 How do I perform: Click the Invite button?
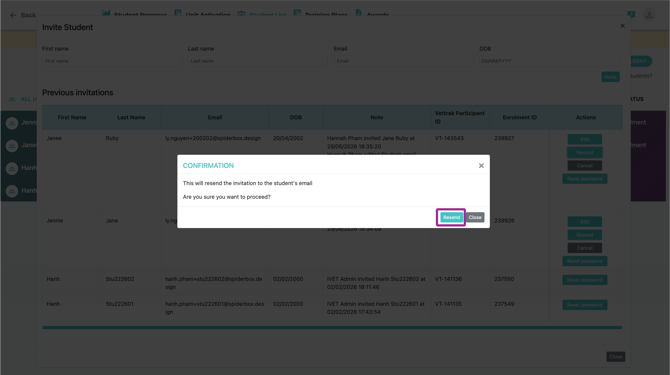point(610,77)
